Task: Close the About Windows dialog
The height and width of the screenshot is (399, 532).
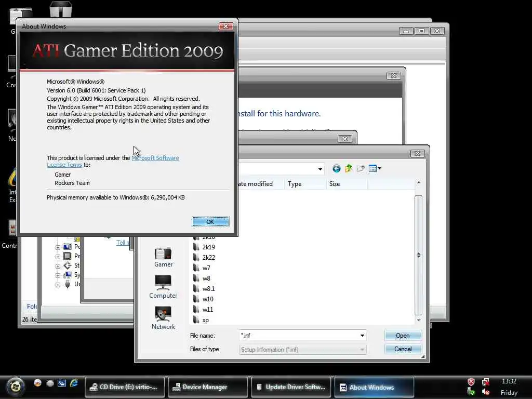Action: 225,26
